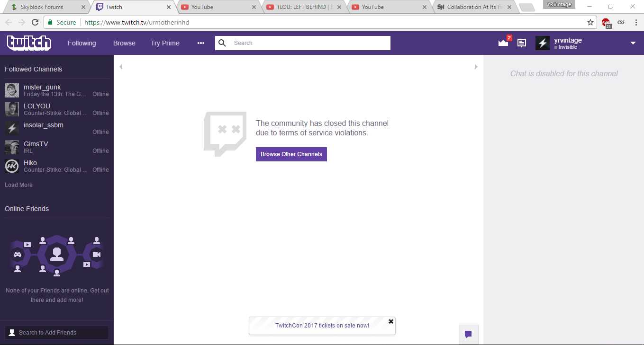Bookmark this page with star icon
Image resolution: width=644 pixels, height=345 pixels.
[590, 22]
